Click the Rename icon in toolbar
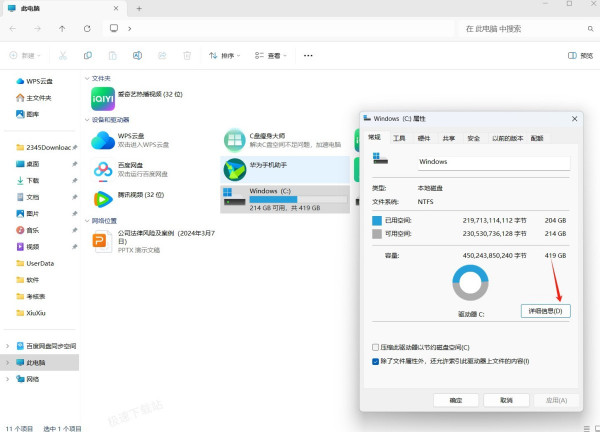600x432 pixels. pyautogui.click(x=137, y=56)
